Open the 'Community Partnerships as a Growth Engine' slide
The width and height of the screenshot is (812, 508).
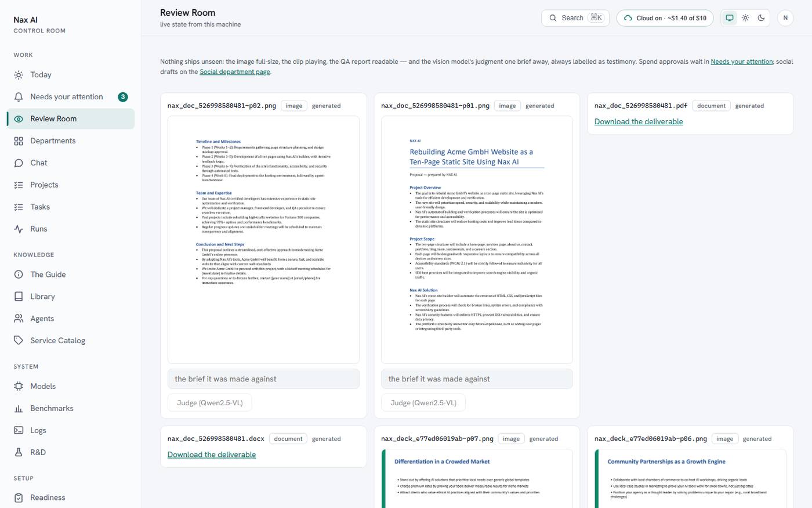(x=690, y=478)
